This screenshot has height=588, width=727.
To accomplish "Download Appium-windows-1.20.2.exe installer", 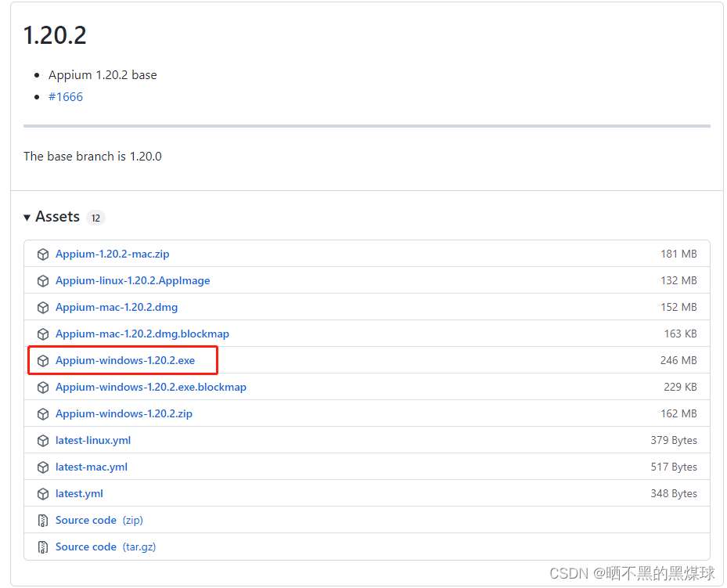I will click(x=125, y=361).
